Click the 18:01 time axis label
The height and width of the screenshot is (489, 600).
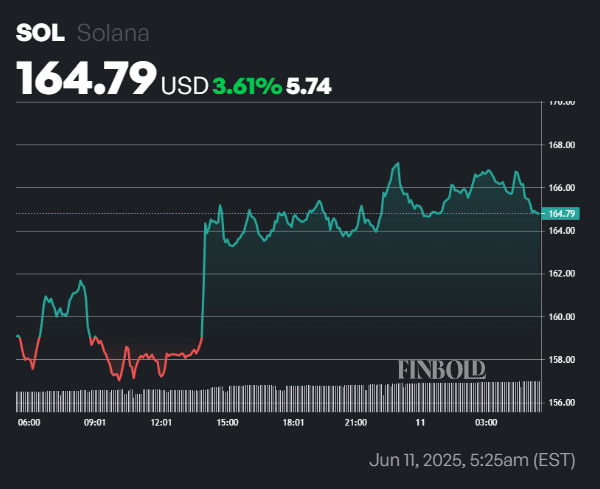(293, 422)
